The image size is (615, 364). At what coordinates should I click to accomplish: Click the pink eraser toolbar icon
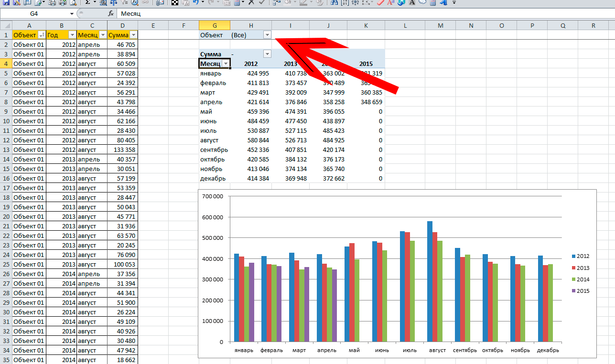point(380,2)
